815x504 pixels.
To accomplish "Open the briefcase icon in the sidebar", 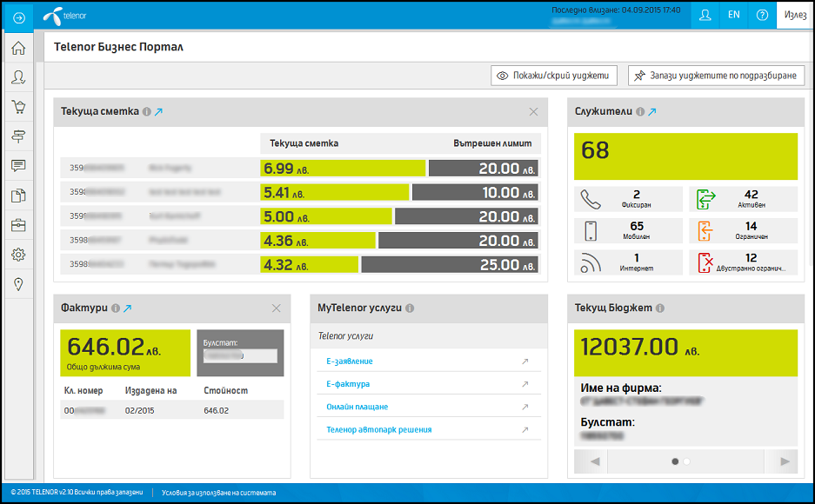I will click(19, 225).
